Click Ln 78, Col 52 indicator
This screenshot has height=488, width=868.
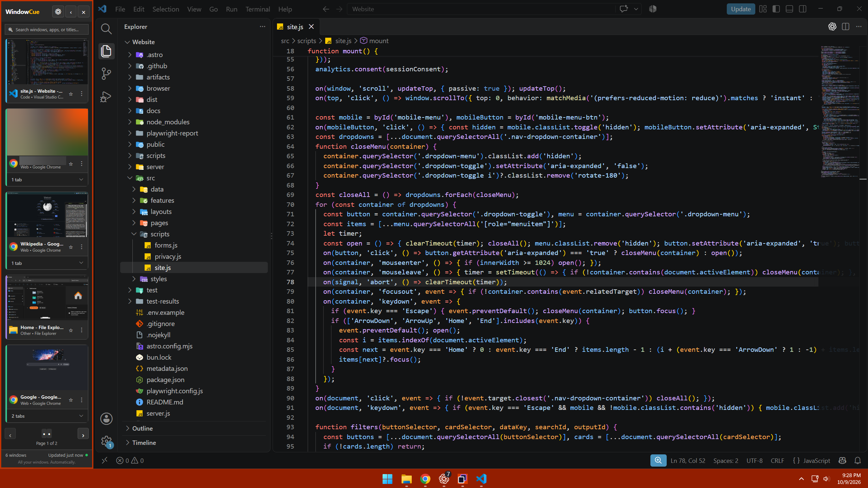(688, 460)
